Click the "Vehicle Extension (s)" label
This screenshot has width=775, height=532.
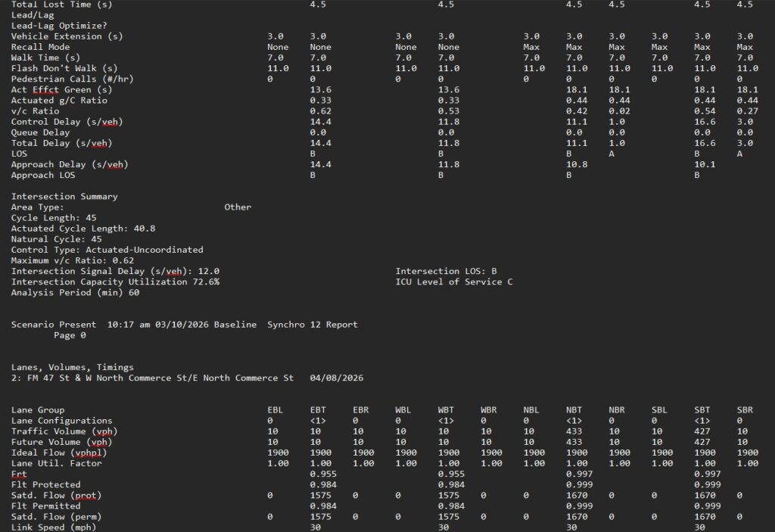pos(67,36)
